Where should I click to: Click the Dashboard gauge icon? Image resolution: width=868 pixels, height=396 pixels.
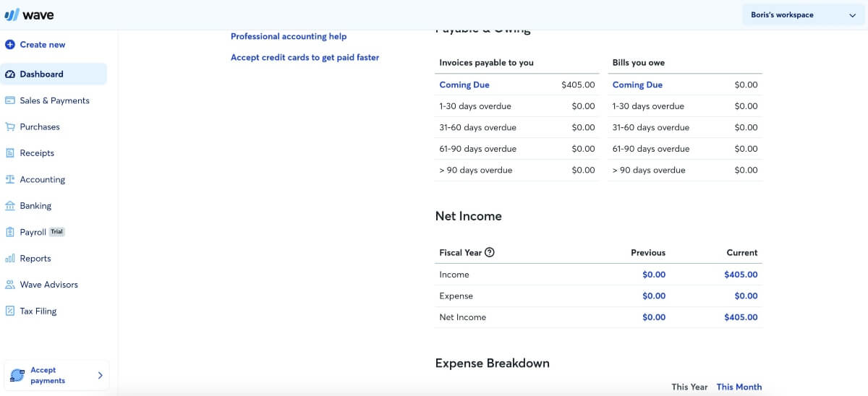(9, 74)
